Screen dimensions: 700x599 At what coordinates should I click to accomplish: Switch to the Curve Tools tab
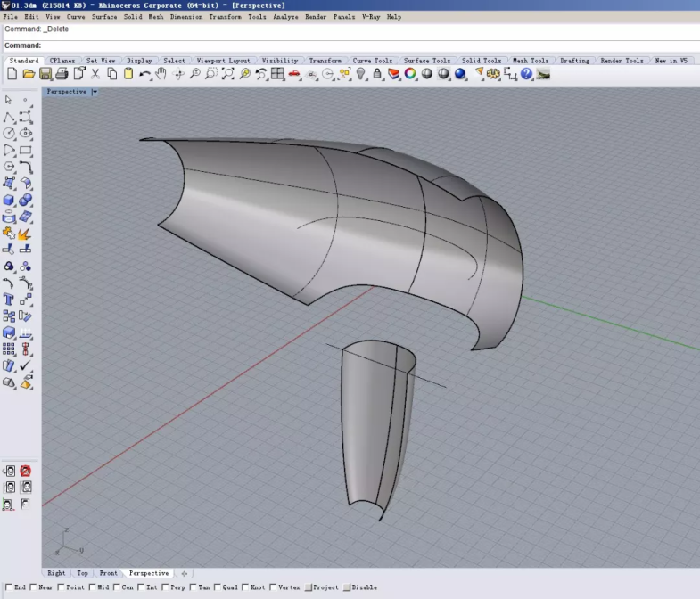[372, 61]
